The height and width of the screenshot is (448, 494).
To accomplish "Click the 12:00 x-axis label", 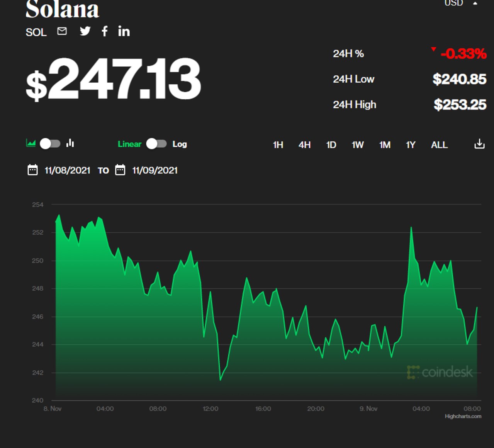I will [210, 409].
